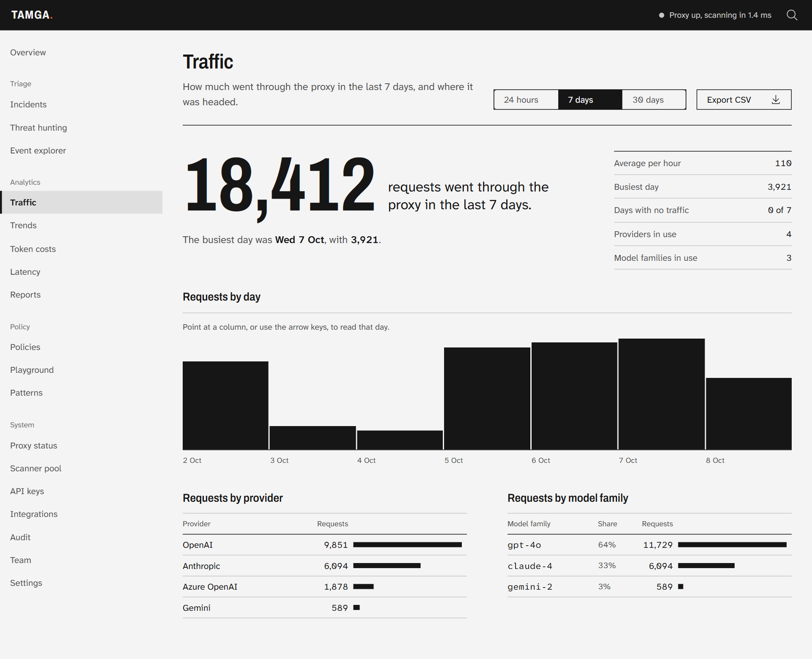Open the search magnifier icon
Screen dimensions: 812x659
[792, 15]
